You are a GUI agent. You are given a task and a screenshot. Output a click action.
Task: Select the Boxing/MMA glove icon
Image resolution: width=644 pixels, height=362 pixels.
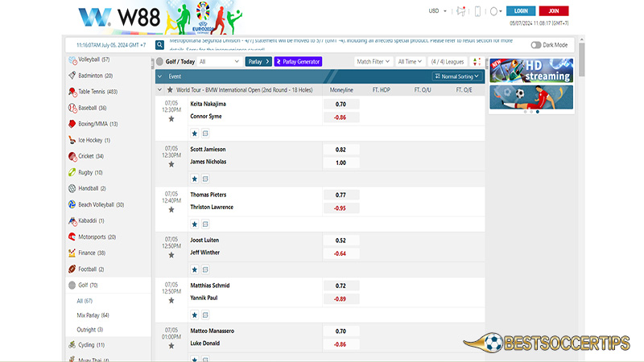(72, 124)
